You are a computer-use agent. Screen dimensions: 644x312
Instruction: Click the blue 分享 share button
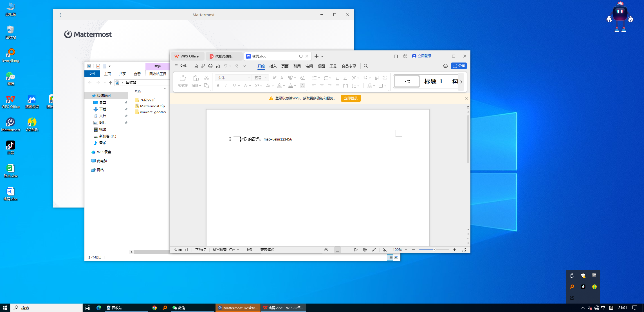tap(459, 66)
